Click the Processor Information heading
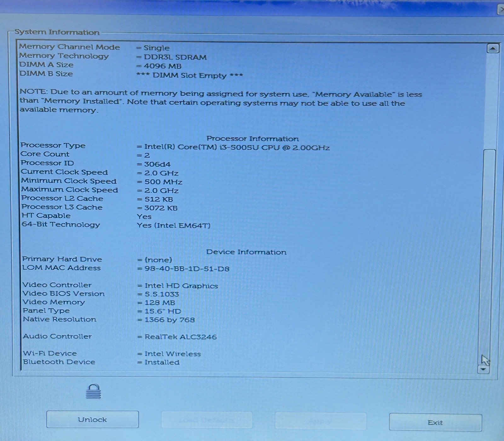 [252, 139]
